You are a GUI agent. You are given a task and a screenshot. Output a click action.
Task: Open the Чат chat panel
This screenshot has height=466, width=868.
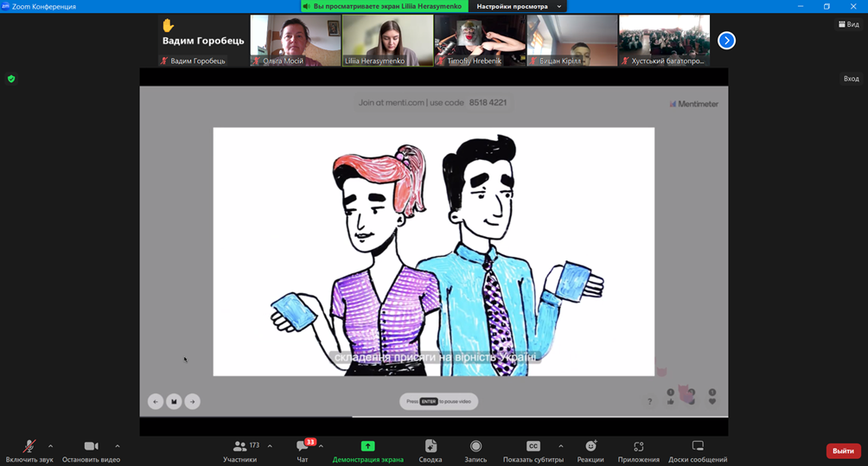[x=303, y=450]
